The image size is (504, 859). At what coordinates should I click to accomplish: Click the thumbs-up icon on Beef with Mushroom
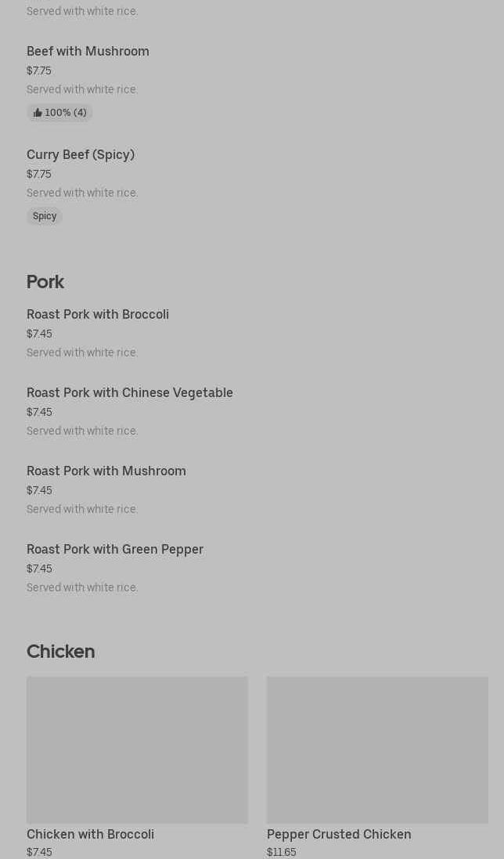tap(38, 113)
